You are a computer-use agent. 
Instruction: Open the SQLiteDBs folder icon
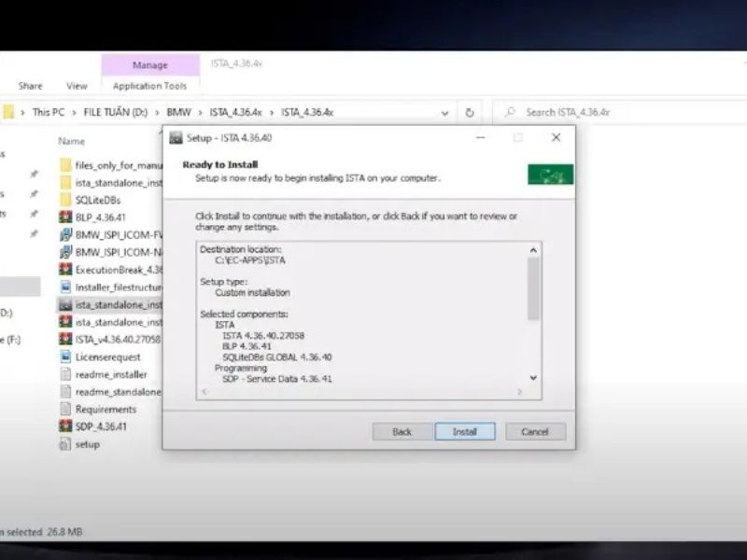point(65,200)
